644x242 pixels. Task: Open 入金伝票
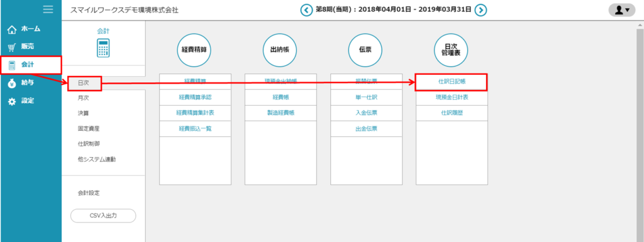366,113
